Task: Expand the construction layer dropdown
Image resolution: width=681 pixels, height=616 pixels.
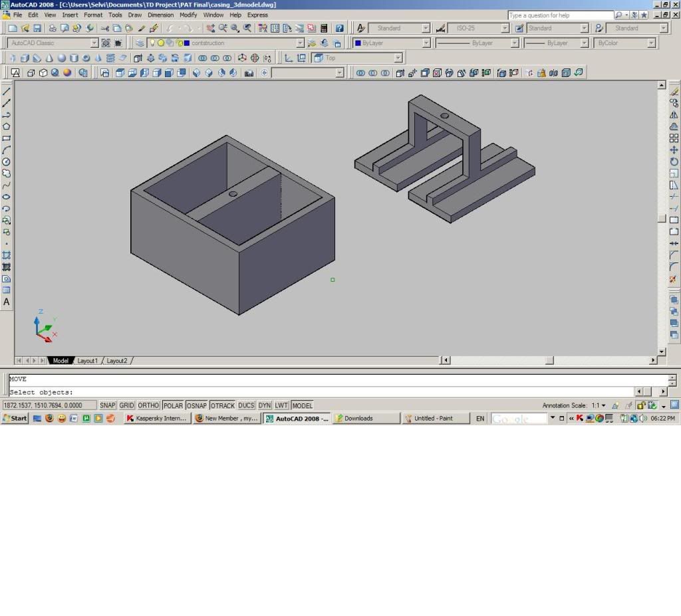Action: pyautogui.click(x=300, y=43)
